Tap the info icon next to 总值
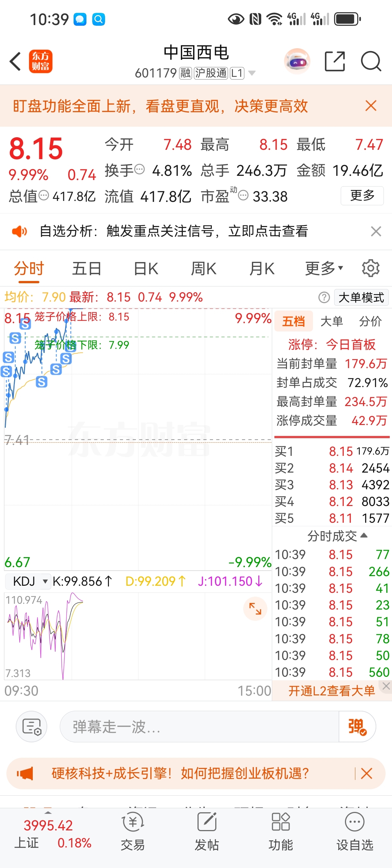Screen dimensions: 392x868 pos(44,195)
